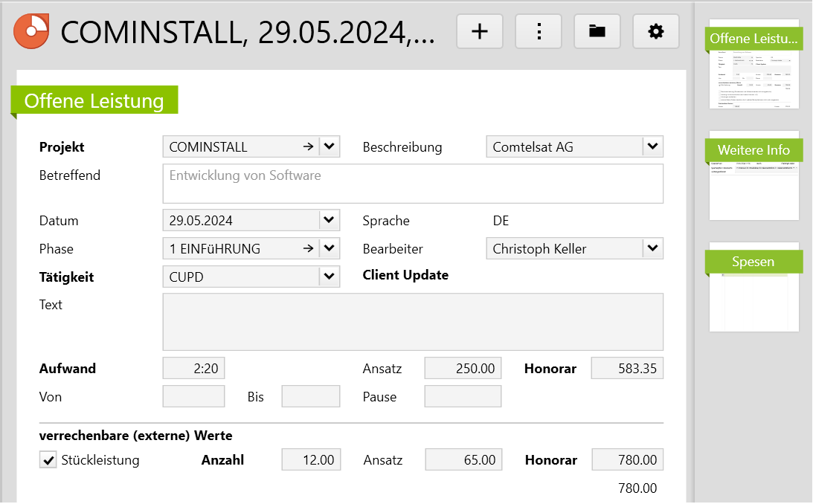Expand the Bearbeiter dropdown

pos(652,249)
